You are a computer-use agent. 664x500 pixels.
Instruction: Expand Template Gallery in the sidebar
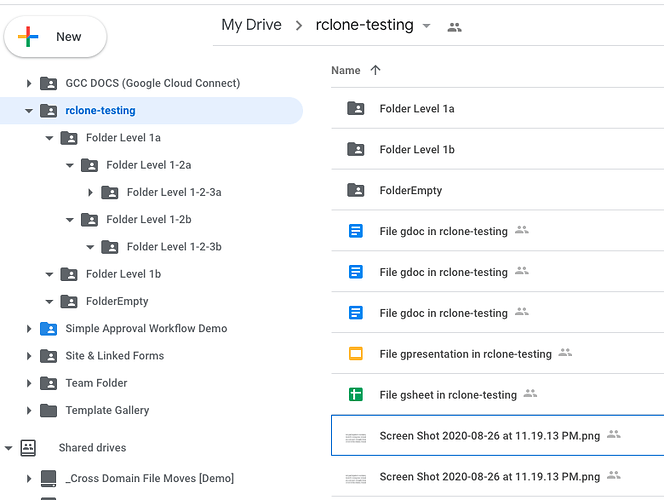(28, 410)
